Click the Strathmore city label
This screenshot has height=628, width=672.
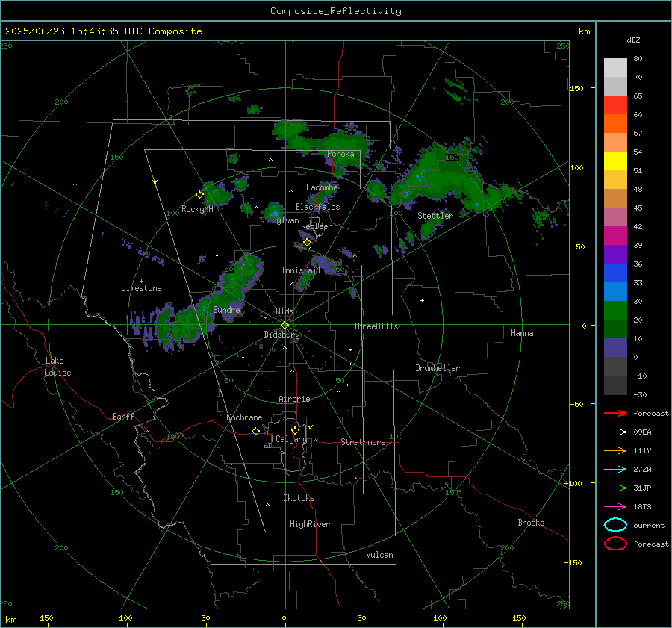[x=363, y=442]
